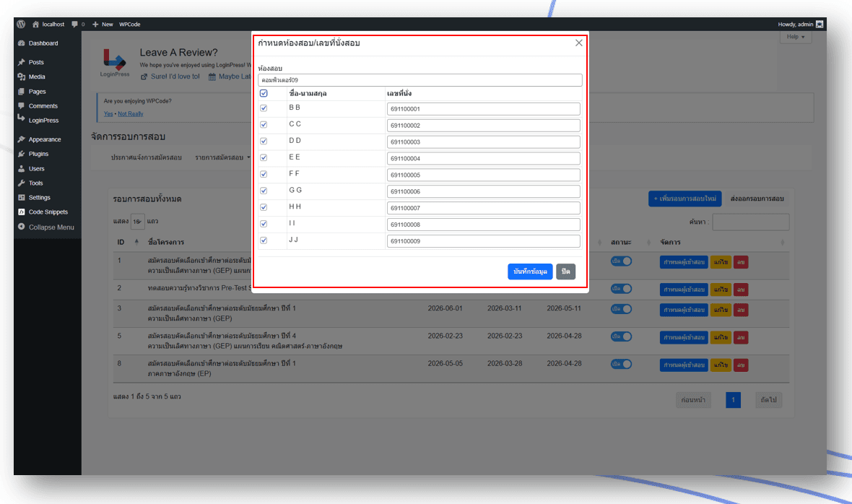This screenshot has width=852, height=504.
Task: Uncheck the checkbox for F F
Action: pos(264,174)
